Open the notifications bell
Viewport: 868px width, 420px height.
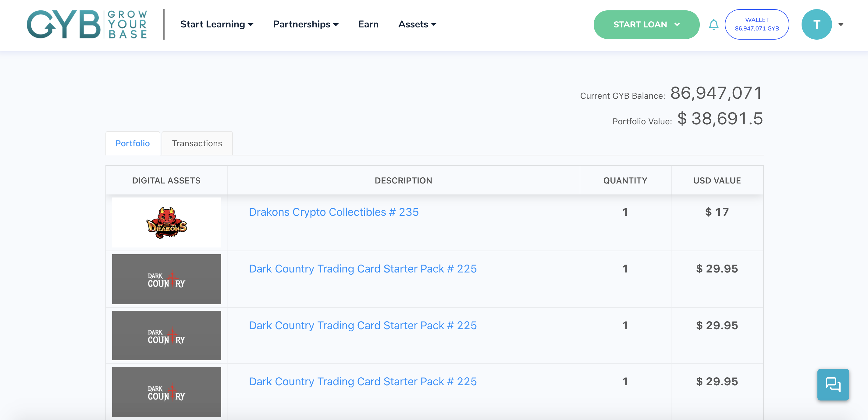(x=713, y=24)
